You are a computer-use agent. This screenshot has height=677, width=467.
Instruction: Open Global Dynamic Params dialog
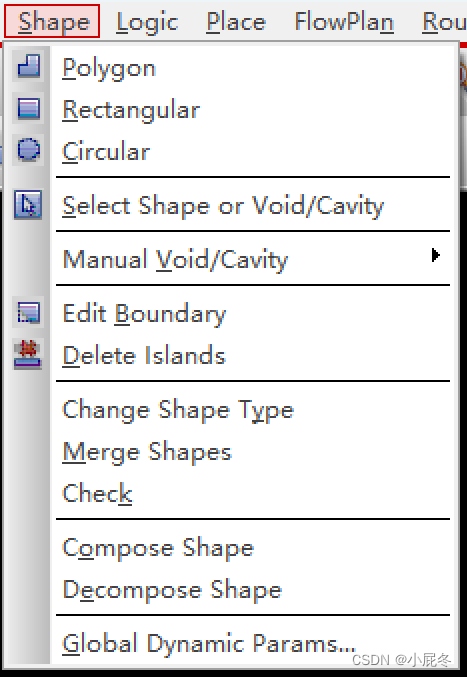click(209, 644)
